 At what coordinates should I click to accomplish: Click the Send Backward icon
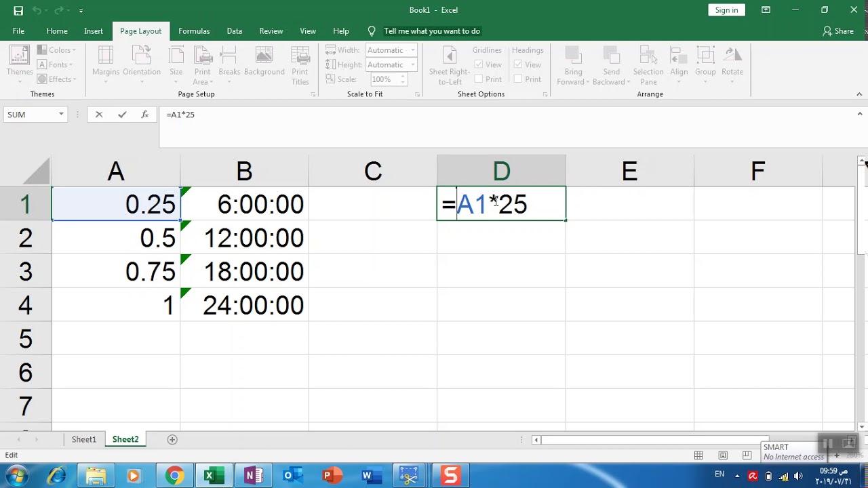pos(612,56)
